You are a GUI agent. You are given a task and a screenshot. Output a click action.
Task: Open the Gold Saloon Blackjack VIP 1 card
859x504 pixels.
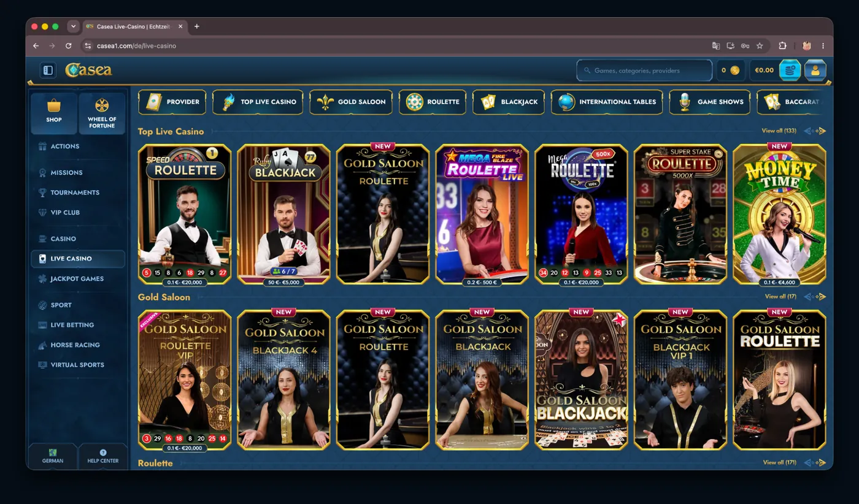(x=680, y=380)
